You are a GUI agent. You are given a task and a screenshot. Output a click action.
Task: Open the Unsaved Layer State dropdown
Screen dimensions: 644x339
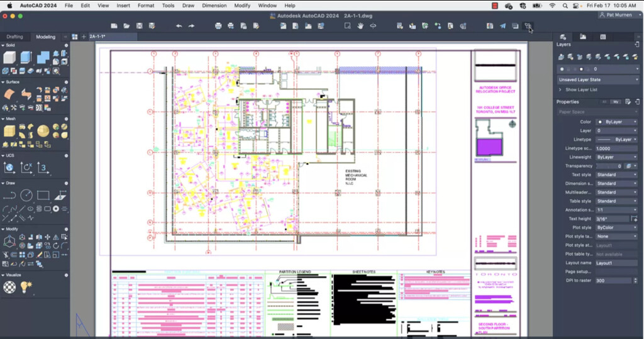tap(597, 80)
